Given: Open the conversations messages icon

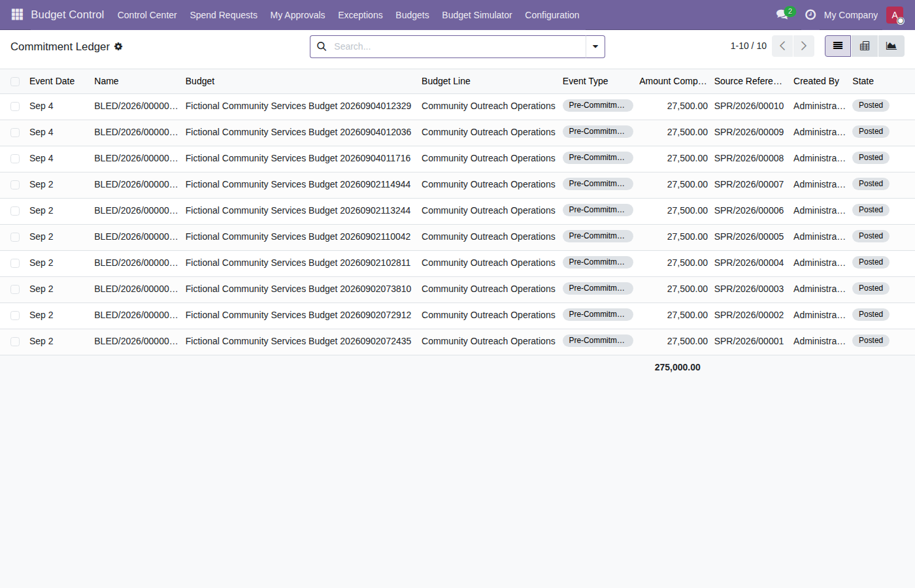Looking at the screenshot, I should (x=782, y=14).
